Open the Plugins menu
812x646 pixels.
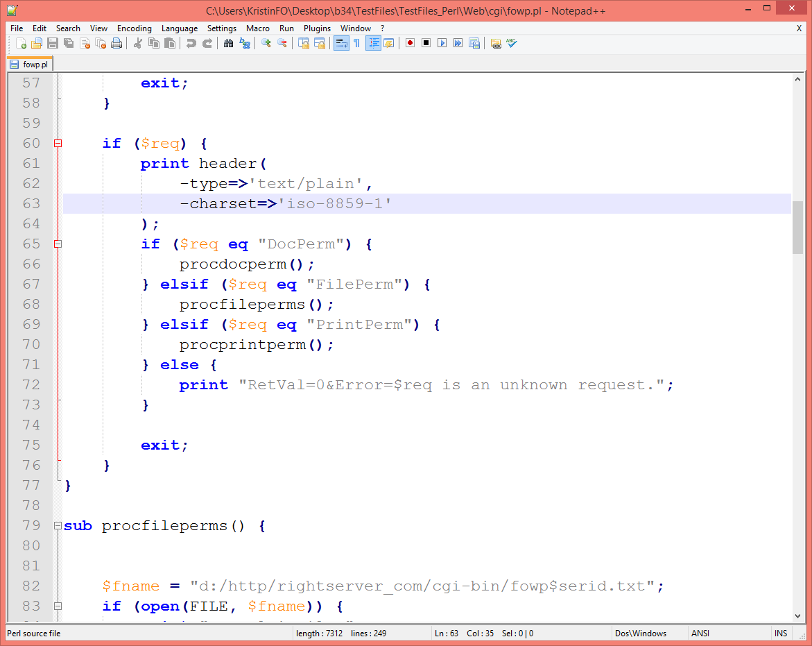pos(317,28)
